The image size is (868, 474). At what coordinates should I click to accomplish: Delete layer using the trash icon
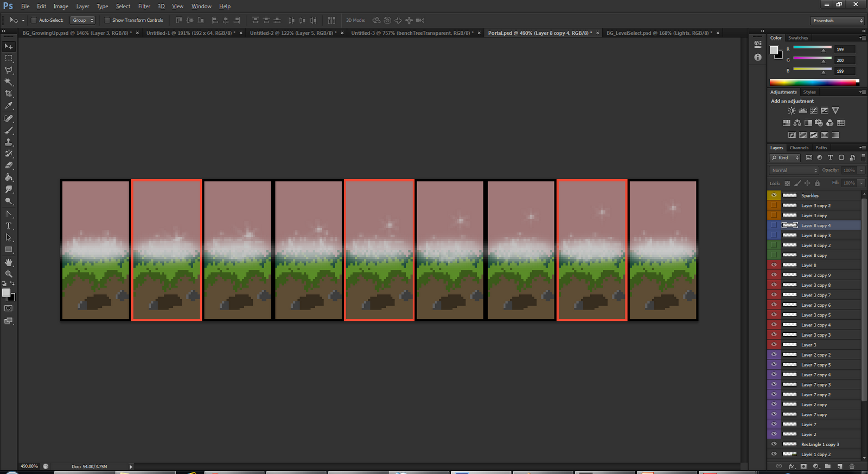[852, 466]
